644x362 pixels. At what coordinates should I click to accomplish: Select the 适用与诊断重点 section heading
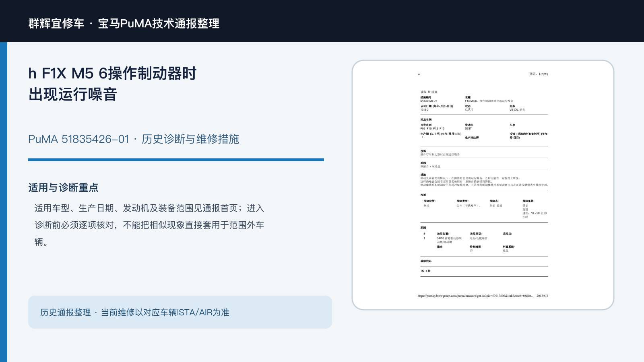[63, 187]
